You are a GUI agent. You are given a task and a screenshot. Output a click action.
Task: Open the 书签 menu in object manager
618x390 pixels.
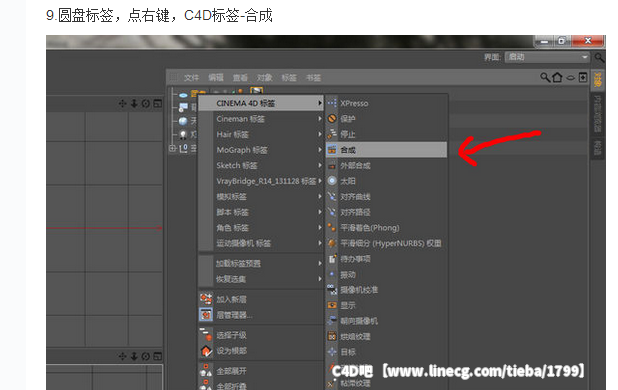pos(313,78)
